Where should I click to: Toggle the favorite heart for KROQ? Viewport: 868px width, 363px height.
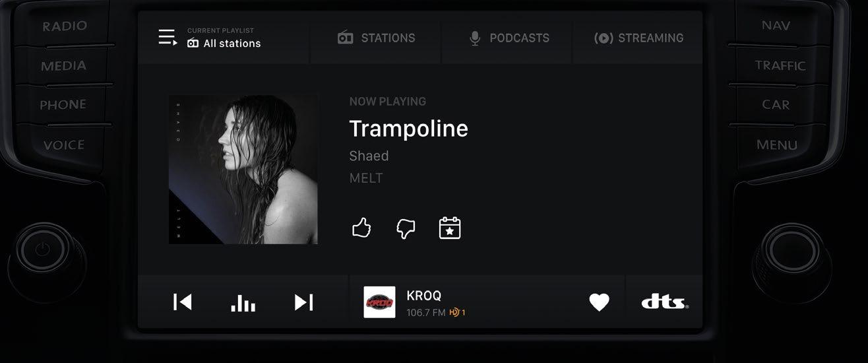[599, 302]
